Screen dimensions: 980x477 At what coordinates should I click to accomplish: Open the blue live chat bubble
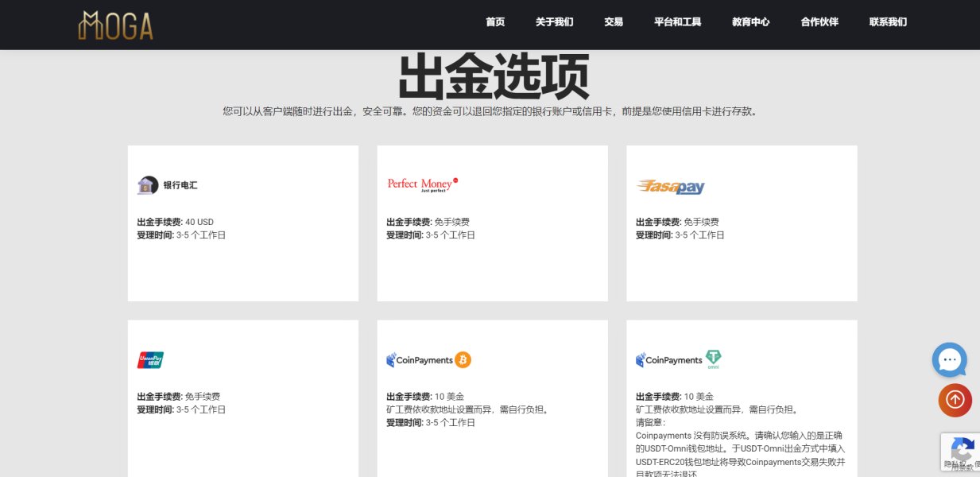click(x=949, y=359)
